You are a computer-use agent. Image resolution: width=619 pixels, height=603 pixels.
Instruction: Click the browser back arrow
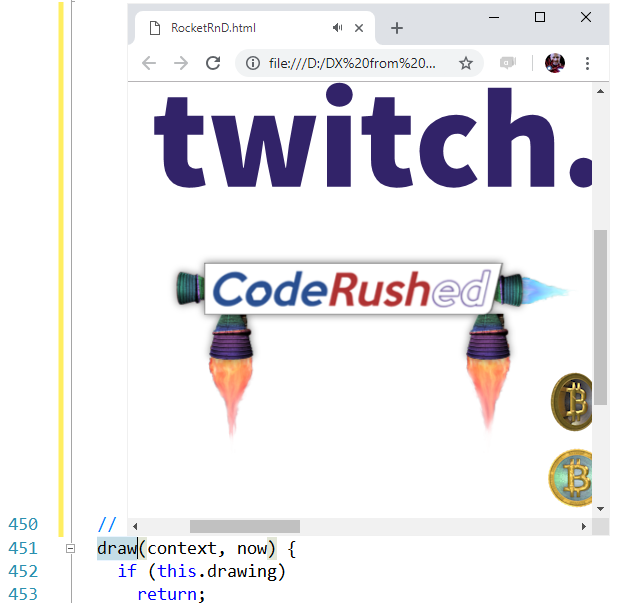149,63
